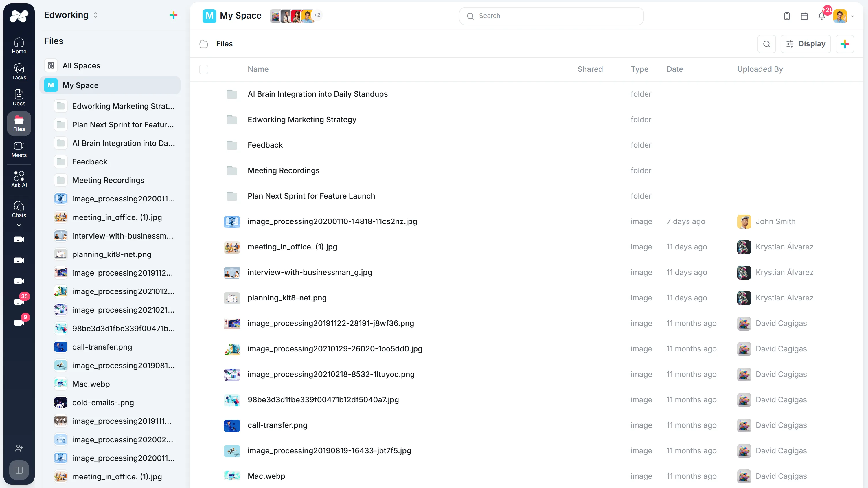Open the calendar icon in top bar
The width and height of the screenshot is (868, 488).
(x=804, y=16)
